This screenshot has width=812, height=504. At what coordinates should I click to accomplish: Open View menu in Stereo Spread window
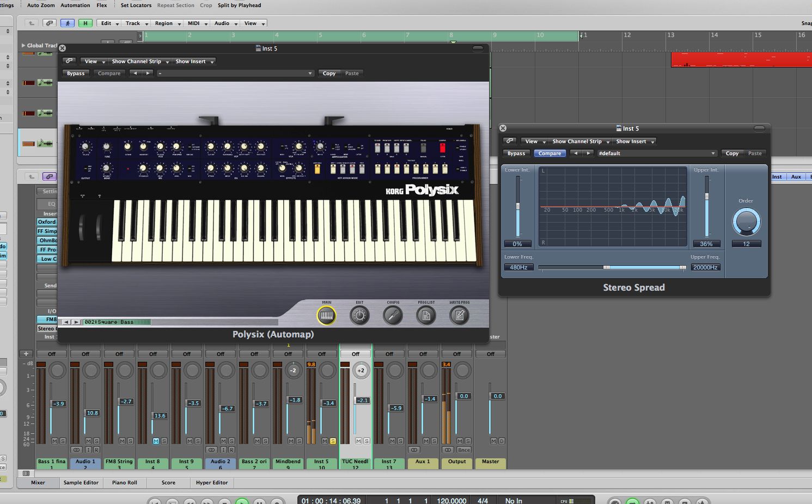click(534, 142)
